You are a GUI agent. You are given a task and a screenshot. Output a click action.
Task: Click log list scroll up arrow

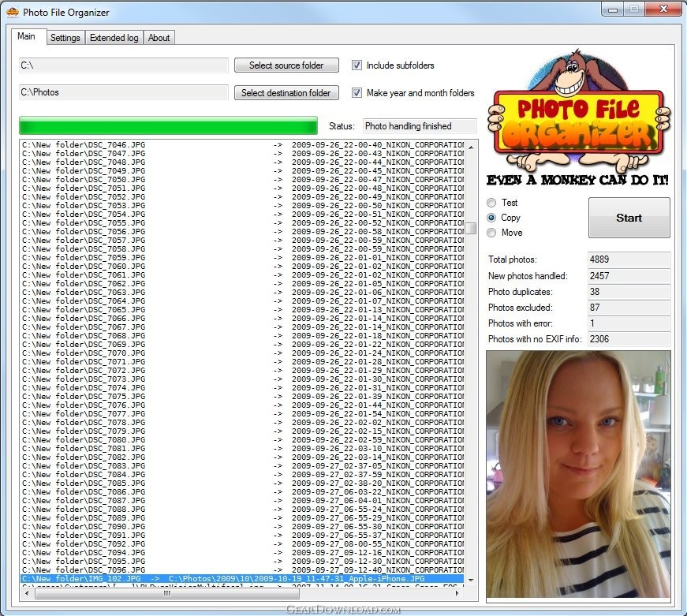471,147
